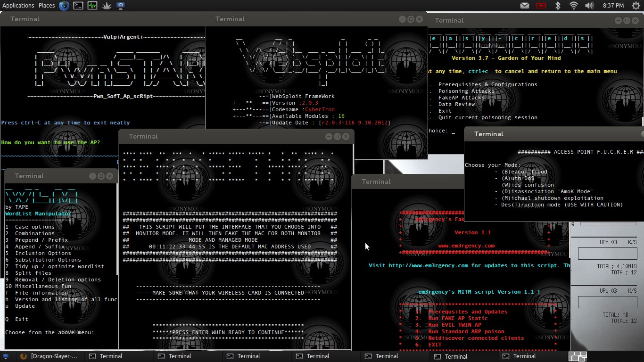Close the WebSploit terminal window
This screenshot has height=362, width=644.
[419, 19]
